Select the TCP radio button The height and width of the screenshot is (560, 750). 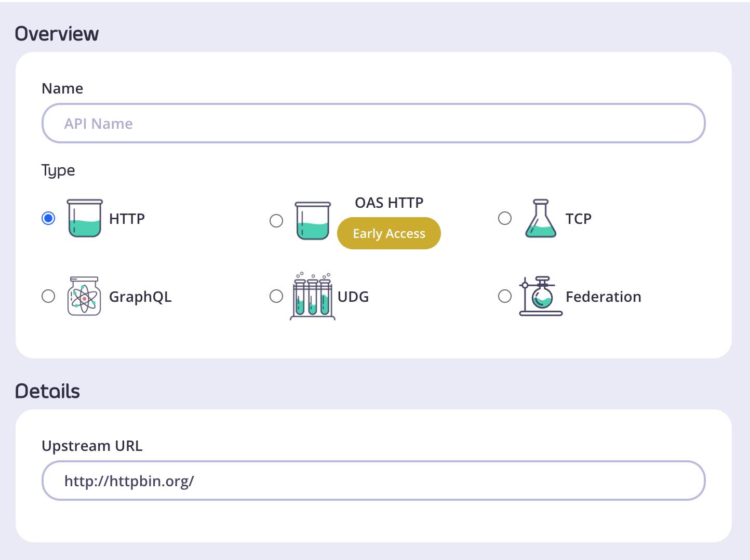pos(504,218)
